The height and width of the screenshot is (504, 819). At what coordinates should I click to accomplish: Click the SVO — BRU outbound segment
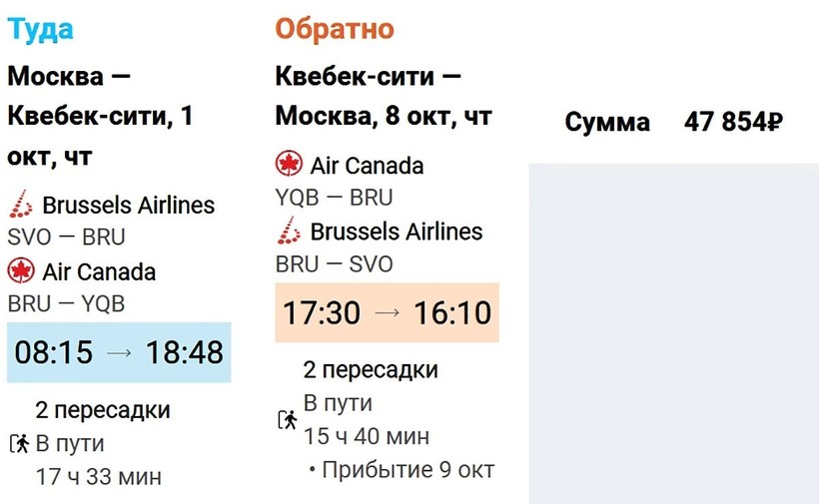tap(66, 238)
